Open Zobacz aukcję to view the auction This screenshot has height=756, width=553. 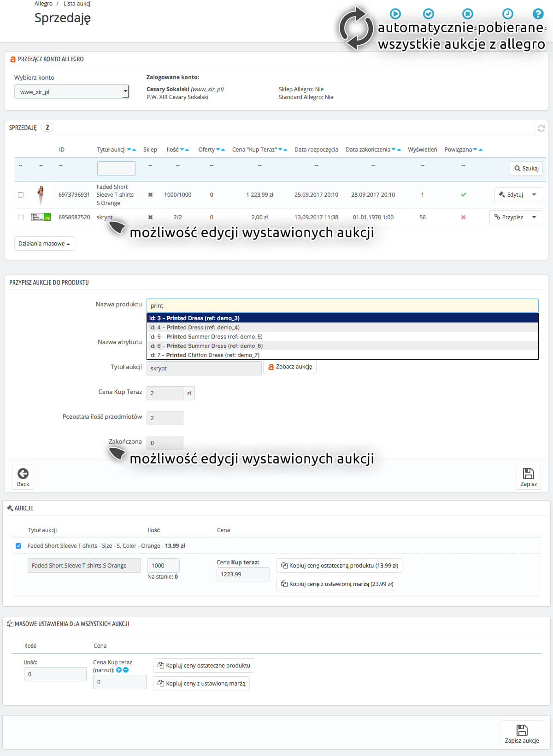coord(290,367)
